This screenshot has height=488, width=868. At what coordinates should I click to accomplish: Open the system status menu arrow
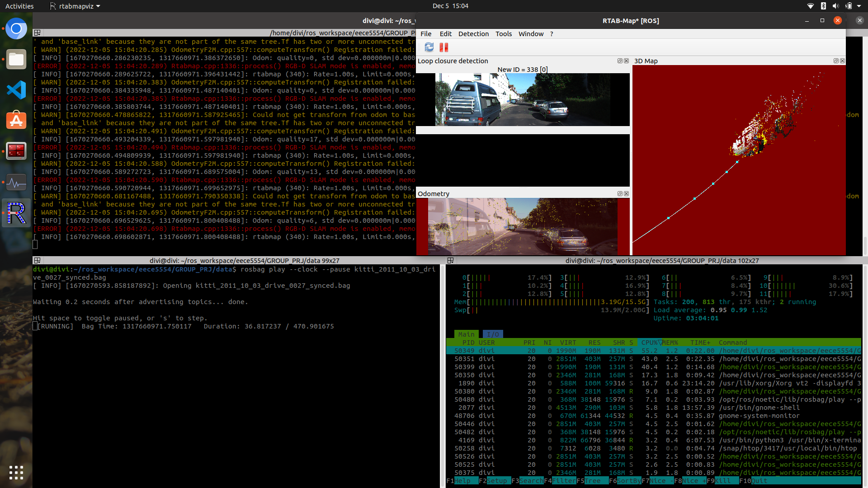tap(859, 6)
